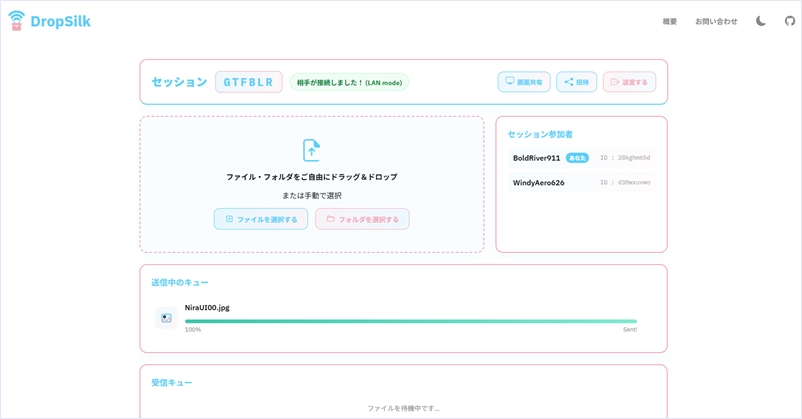802x419 pixels.
Task: Click the image file icon for NiraUI00.jpg
Action: (166, 318)
